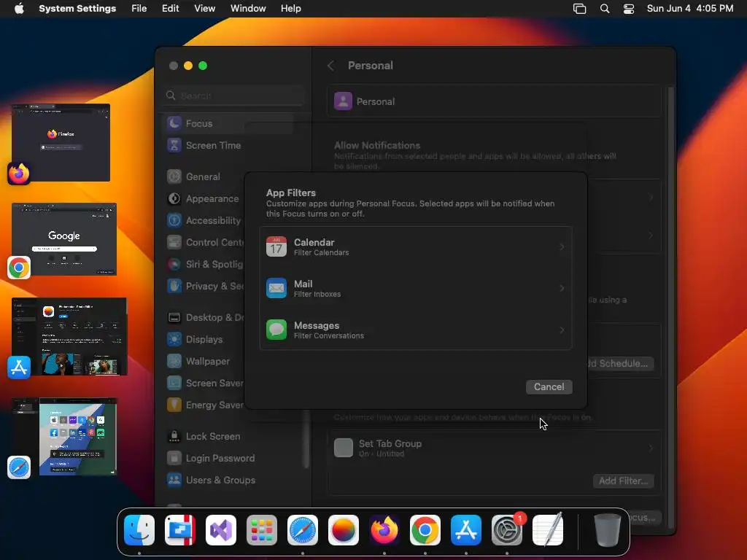
Task: Open the System Settings menu
Action: 77,9
